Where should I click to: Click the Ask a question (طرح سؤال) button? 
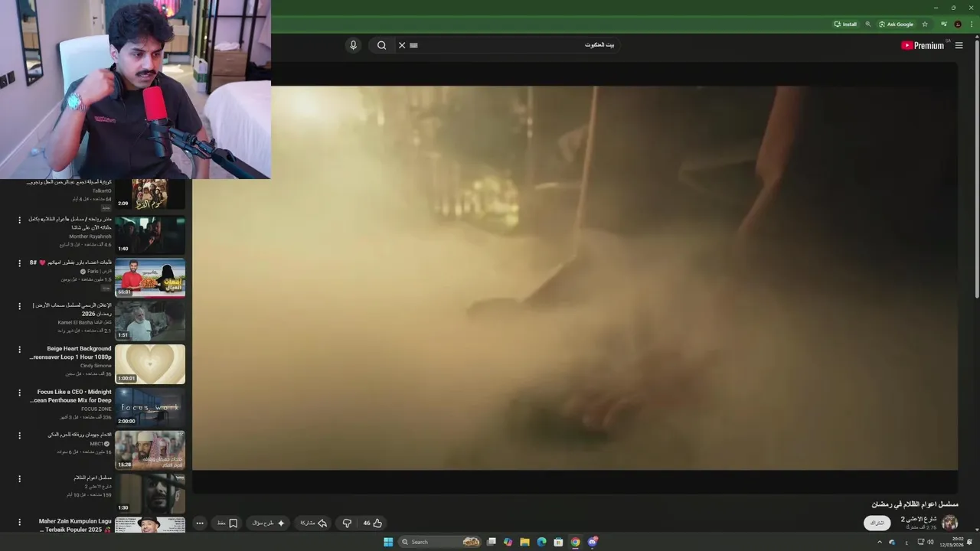click(x=269, y=523)
